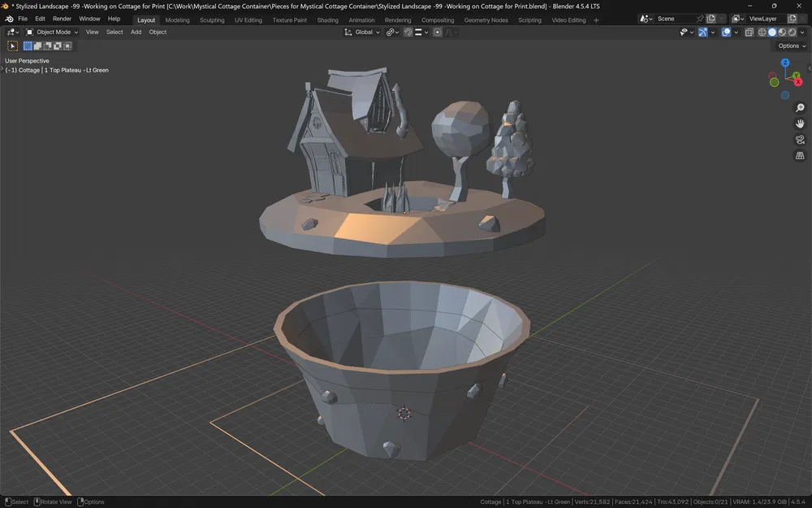
Task: Click the red X axis gizmo
Action: pyautogui.click(x=798, y=80)
